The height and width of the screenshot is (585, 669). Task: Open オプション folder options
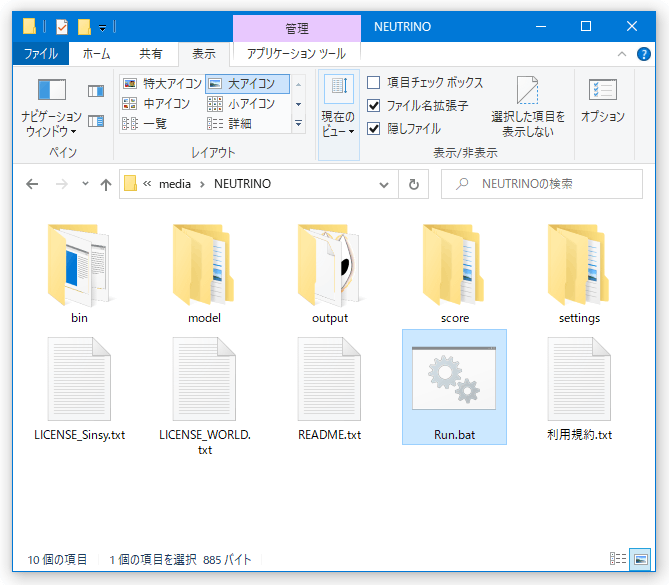[x=602, y=101]
